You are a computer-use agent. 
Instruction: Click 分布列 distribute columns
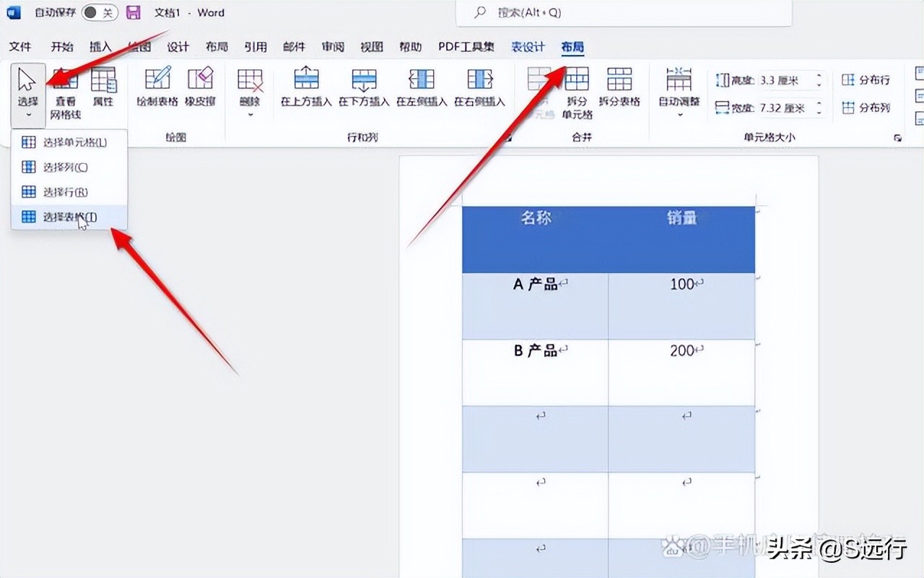[866, 108]
